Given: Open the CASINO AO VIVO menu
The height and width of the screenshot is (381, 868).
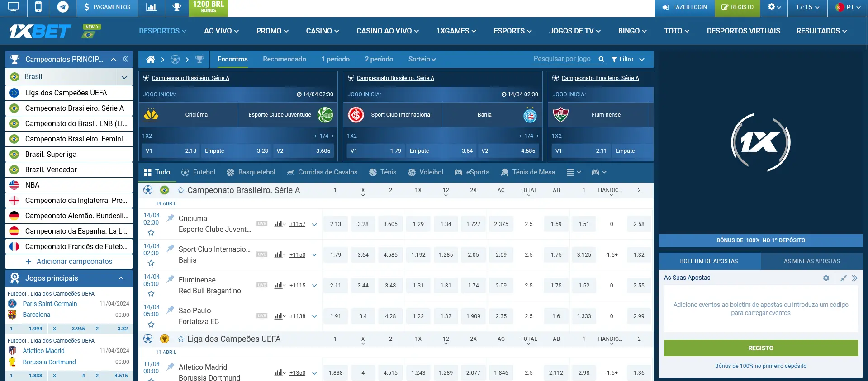Looking at the screenshot, I should click(x=388, y=31).
